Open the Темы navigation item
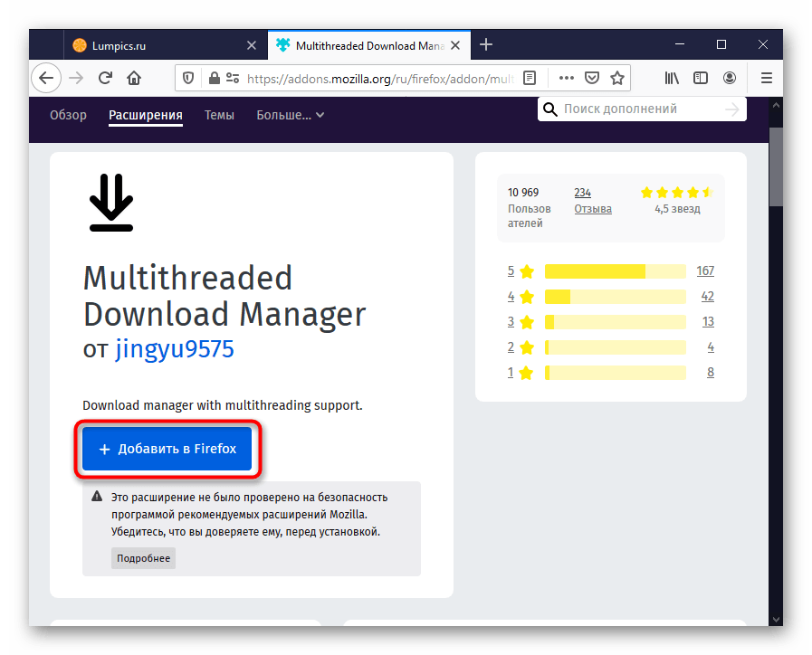Viewport: 812px width, 655px height. [x=219, y=115]
